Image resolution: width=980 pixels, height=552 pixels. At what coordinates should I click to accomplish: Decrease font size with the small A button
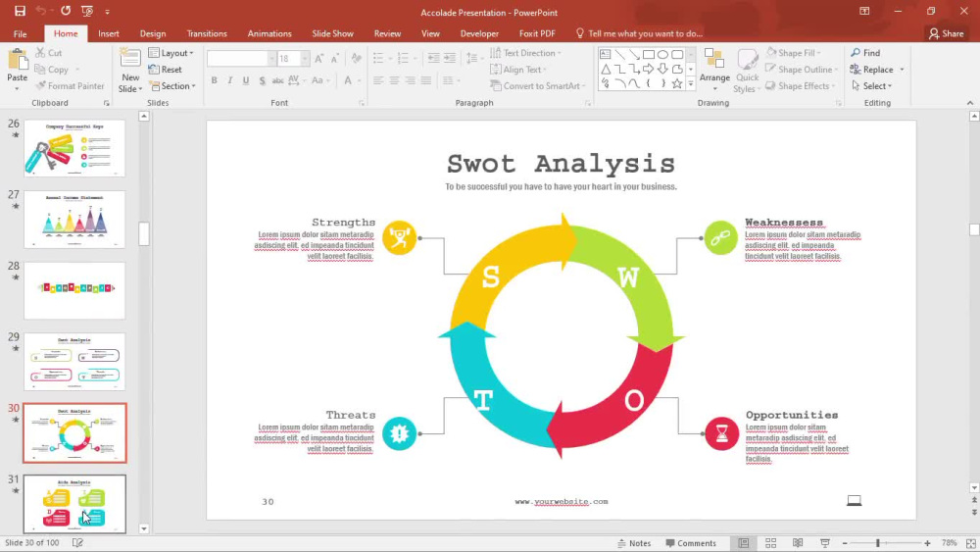[x=335, y=59]
